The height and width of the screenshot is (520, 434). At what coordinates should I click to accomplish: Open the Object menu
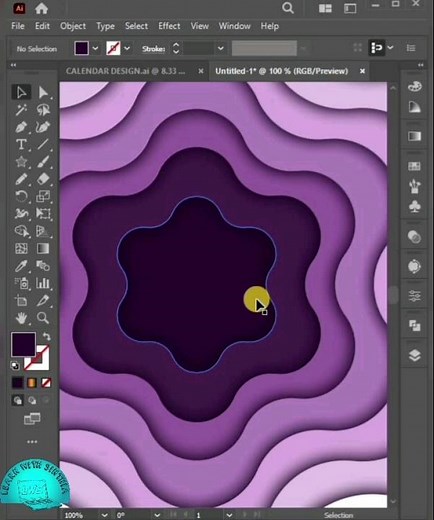click(73, 26)
